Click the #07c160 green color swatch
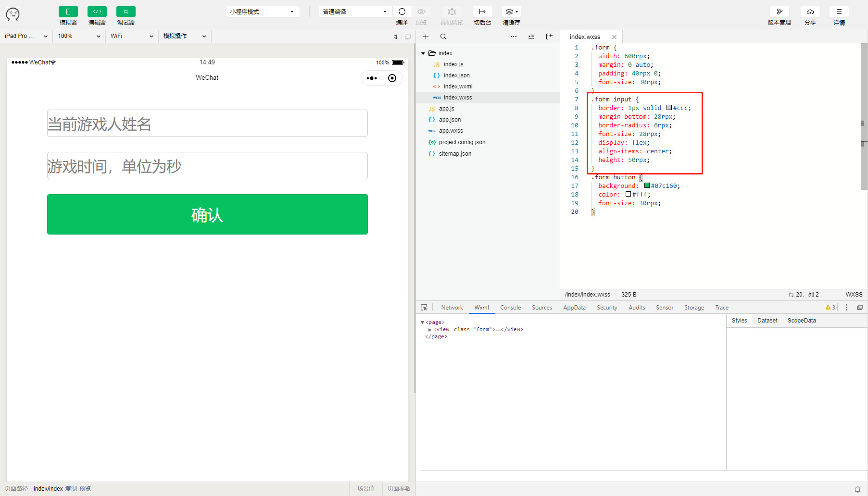The image size is (868, 496). point(647,186)
